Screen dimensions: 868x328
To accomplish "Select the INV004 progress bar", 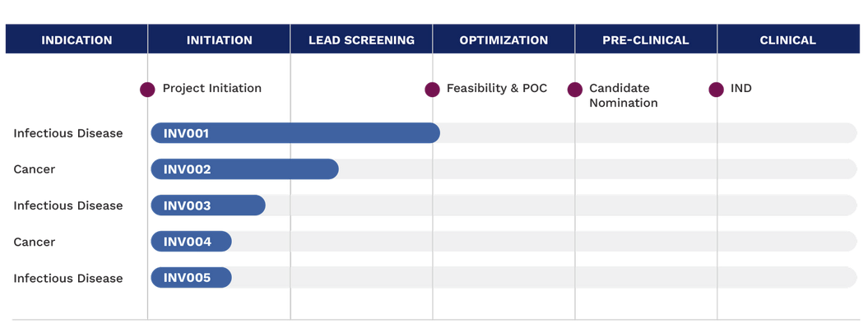I will (191, 242).
